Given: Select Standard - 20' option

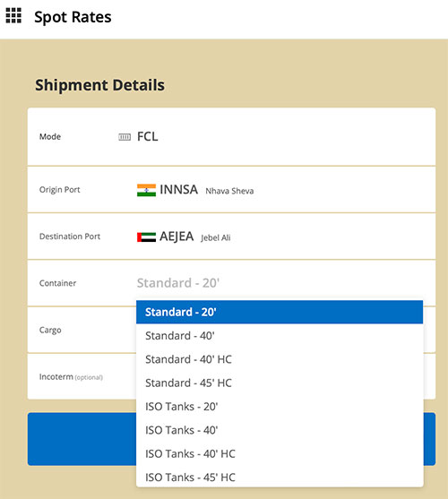Looking at the screenshot, I should [280, 312].
